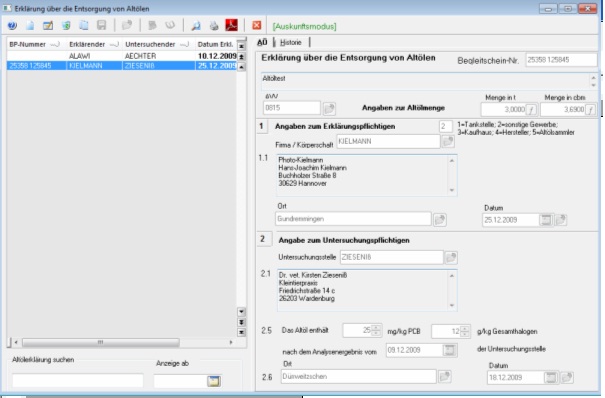Click the address text box 1.1 Photo-Kielmann
The width and height of the screenshot is (605, 398).
click(367, 175)
